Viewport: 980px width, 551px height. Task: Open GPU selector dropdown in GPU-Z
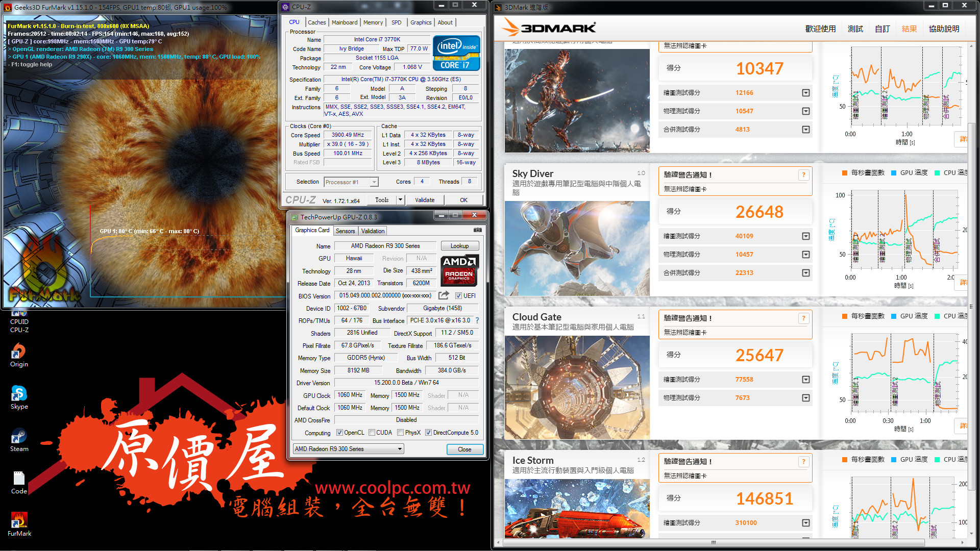pos(348,449)
